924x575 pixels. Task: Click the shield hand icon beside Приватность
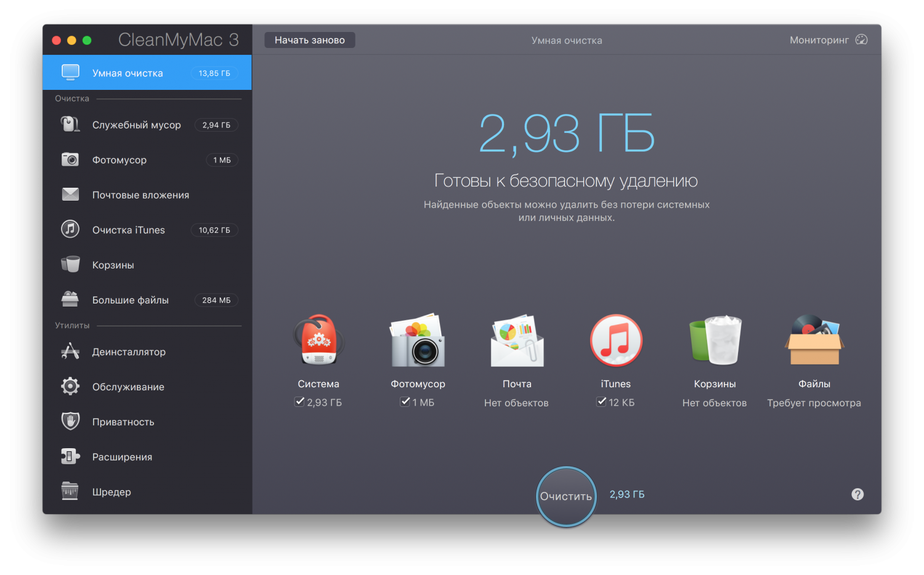coord(70,422)
